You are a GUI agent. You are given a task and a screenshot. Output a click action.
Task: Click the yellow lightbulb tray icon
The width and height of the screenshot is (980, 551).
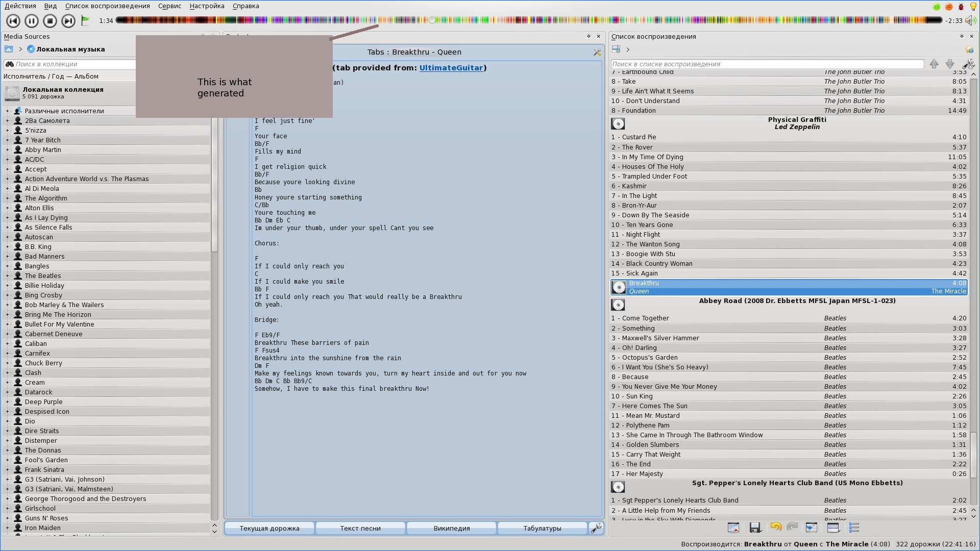(x=973, y=6)
